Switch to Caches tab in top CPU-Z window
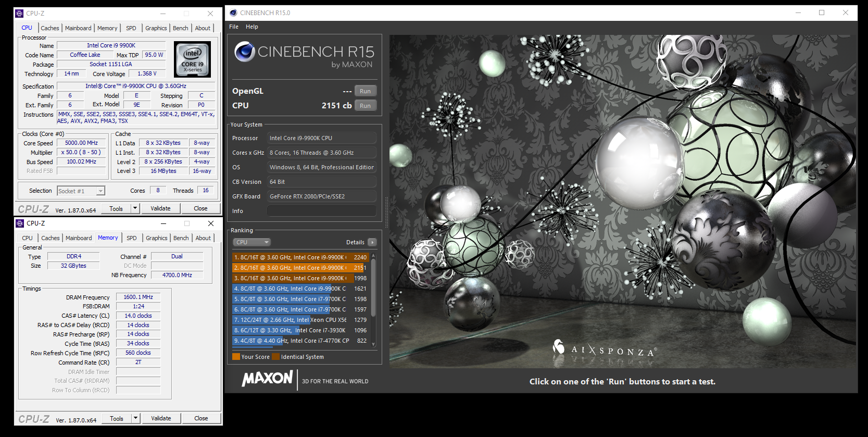This screenshot has width=868, height=437. (50, 28)
